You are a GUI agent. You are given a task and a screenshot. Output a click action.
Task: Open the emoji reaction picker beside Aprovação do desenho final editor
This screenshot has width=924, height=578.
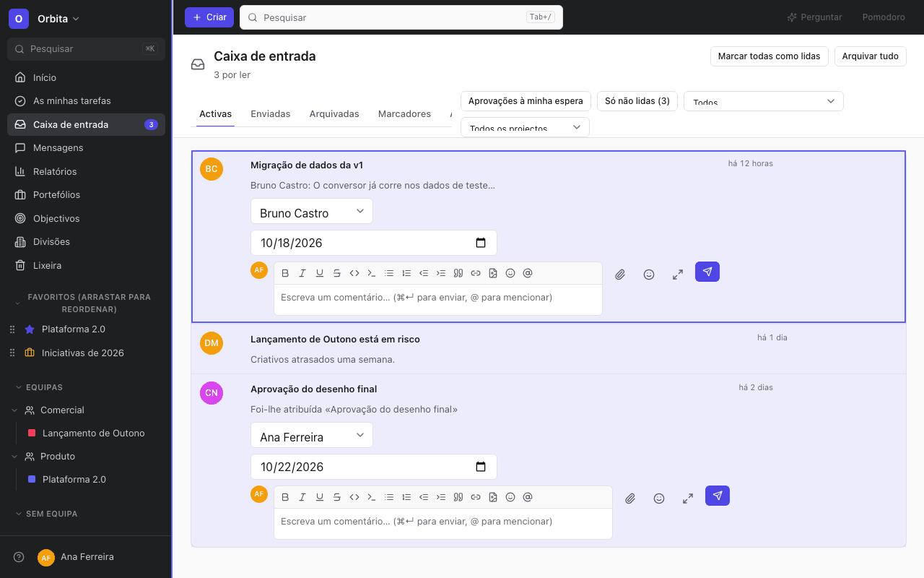point(659,499)
